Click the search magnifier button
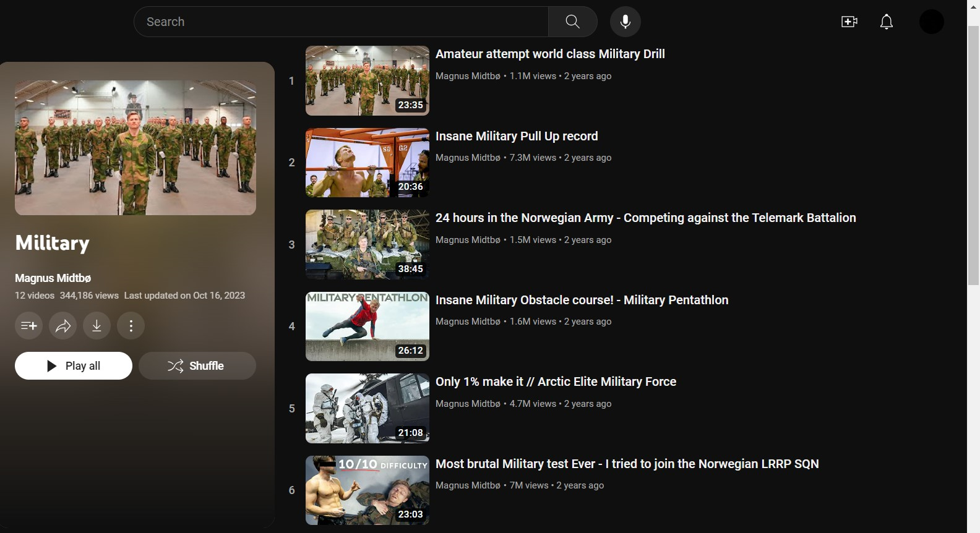Image resolution: width=980 pixels, height=533 pixels. [572, 22]
